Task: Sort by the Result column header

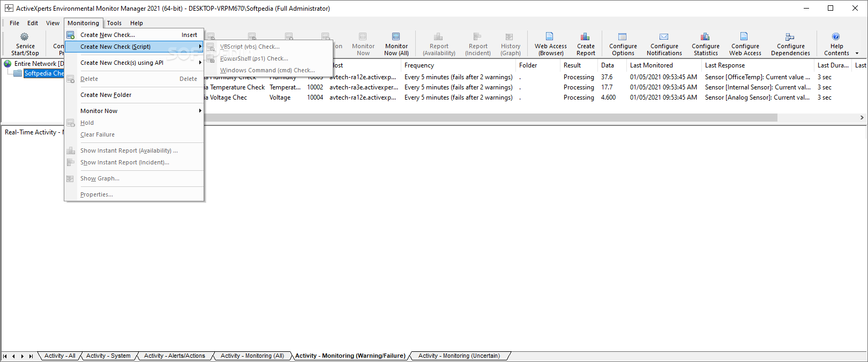Action: 579,65
